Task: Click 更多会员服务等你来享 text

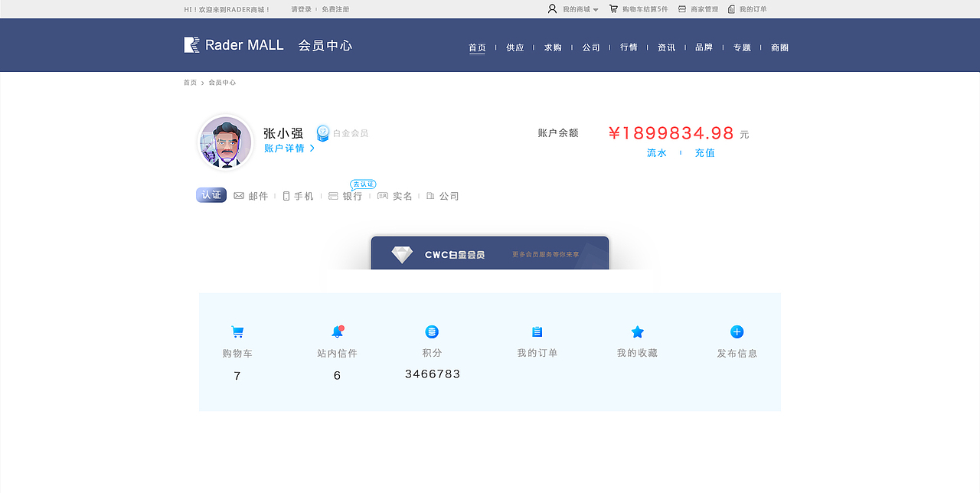Action: [x=546, y=254]
